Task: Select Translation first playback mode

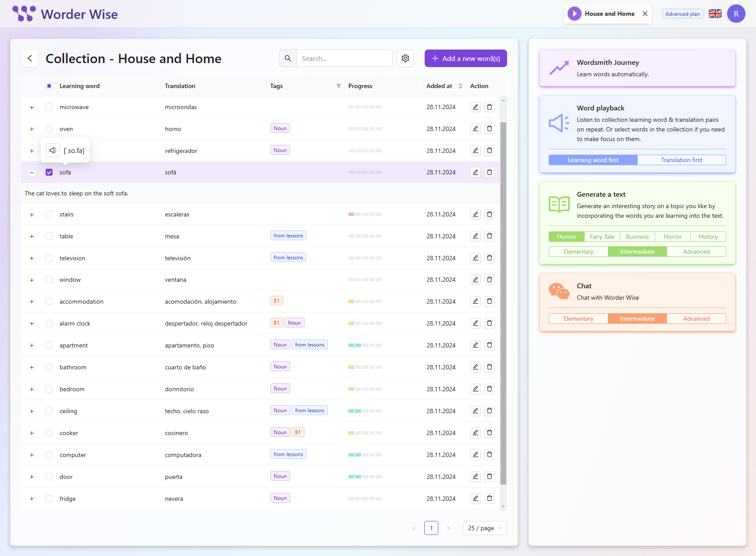Action: 681,160
